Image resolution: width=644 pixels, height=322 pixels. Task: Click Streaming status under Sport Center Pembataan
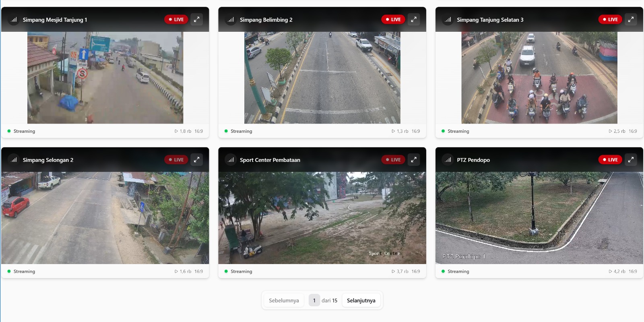click(238, 272)
